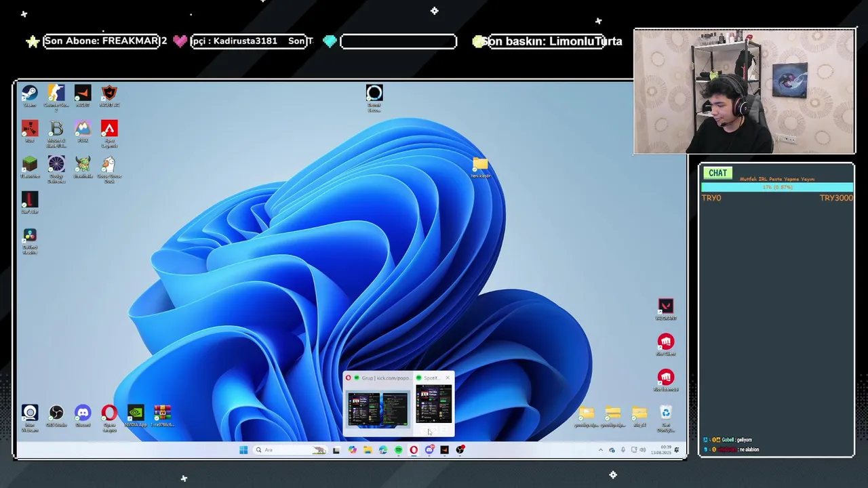The height and width of the screenshot is (488, 868).
Task: Open Microsoft Edge from the taskbar
Action: pyautogui.click(x=383, y=450)
